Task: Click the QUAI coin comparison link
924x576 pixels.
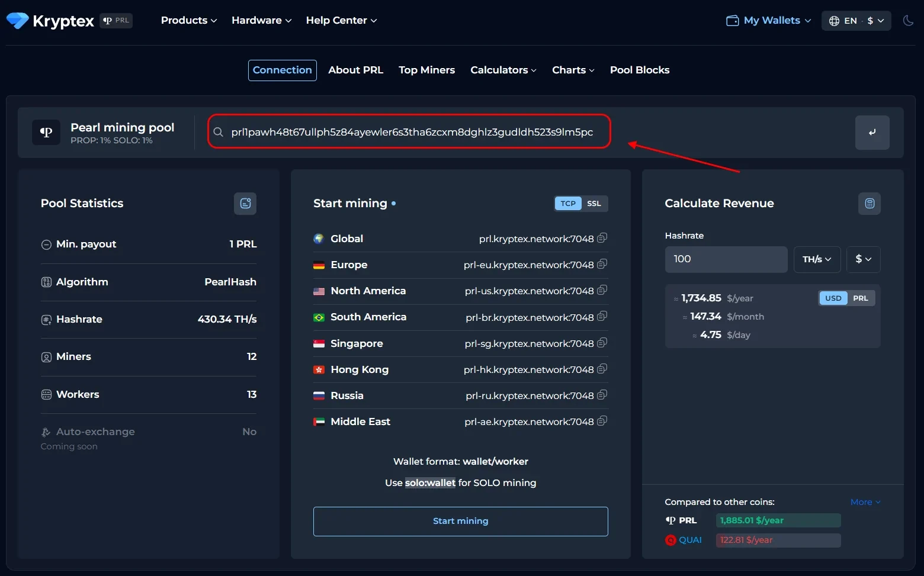Action: [x=684, y=540]
